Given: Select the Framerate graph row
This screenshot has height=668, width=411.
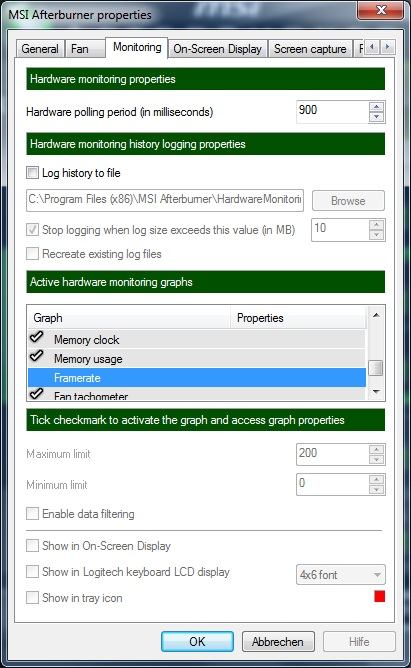Looking at the screenshot, I should 197,377.
